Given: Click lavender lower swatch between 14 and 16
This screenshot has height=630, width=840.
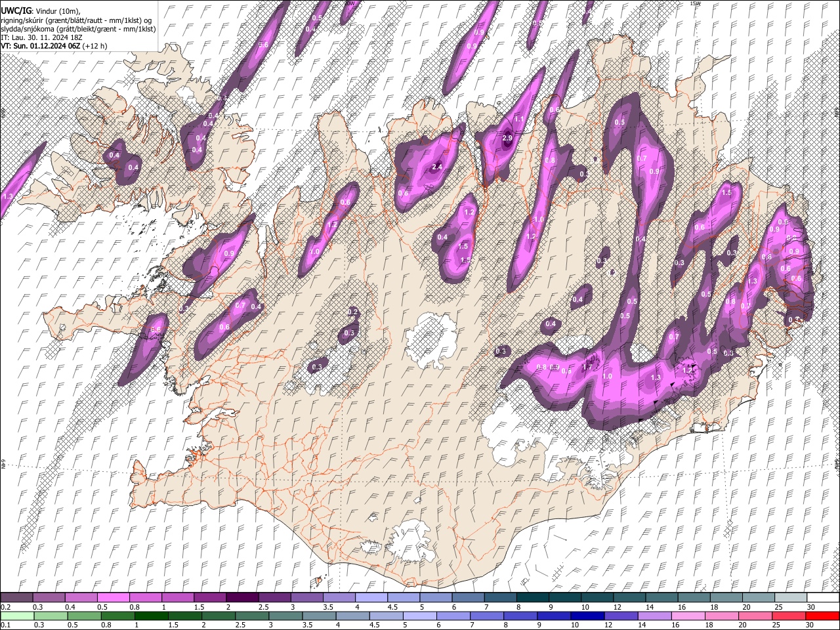Looking at the screenshot, I should (654, 616).
